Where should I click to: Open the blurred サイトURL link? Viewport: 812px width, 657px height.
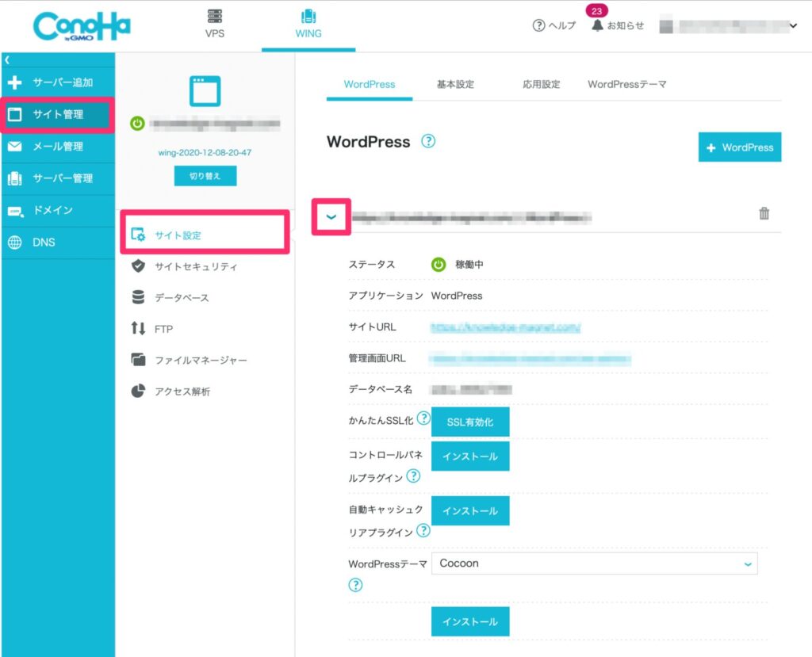pyautogui.click(x=505, y=327)
